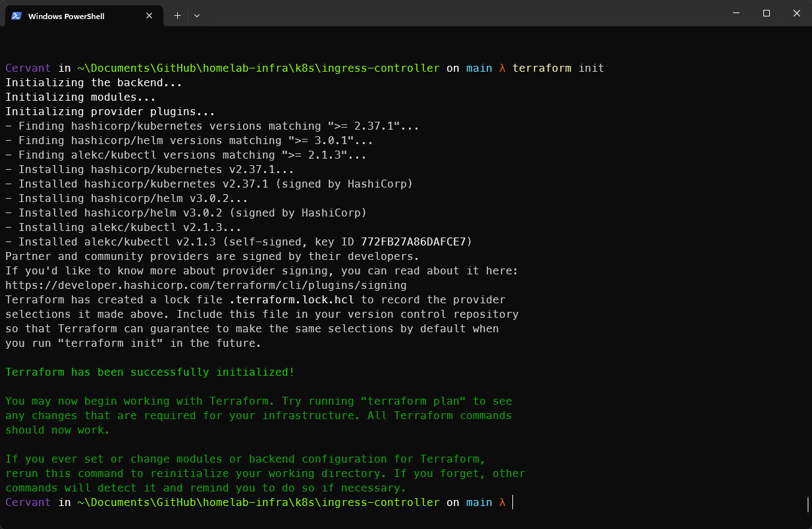Click the key ID 772FB27A86DAFCE7 text
The width and height of the screenshot is (812, 529).
click(416, 242)
